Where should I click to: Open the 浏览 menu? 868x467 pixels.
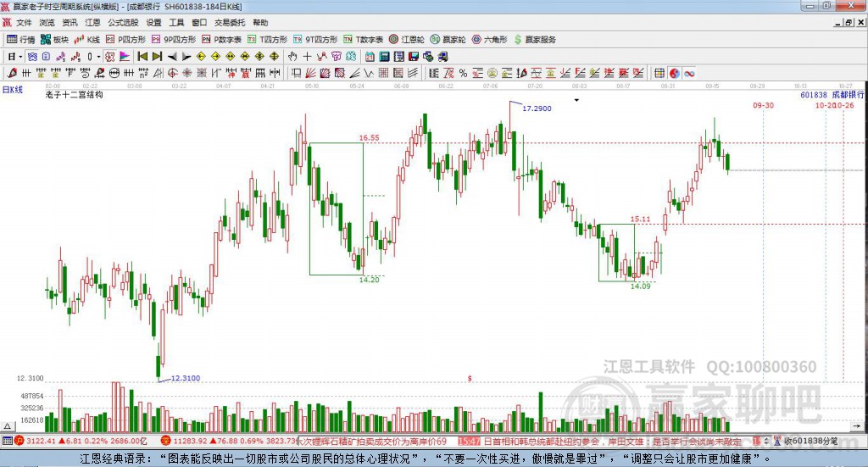point(47,23)
